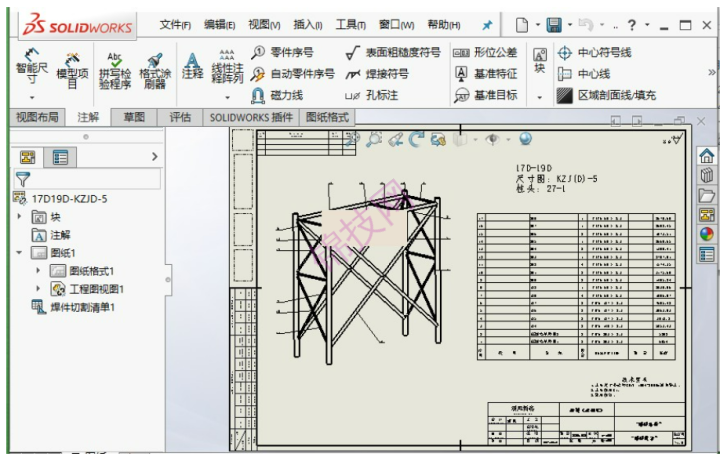Run the Spell Checker (拼写检验程序)
Viewport: 720px width, 457px height.
(x=115, y=70)
